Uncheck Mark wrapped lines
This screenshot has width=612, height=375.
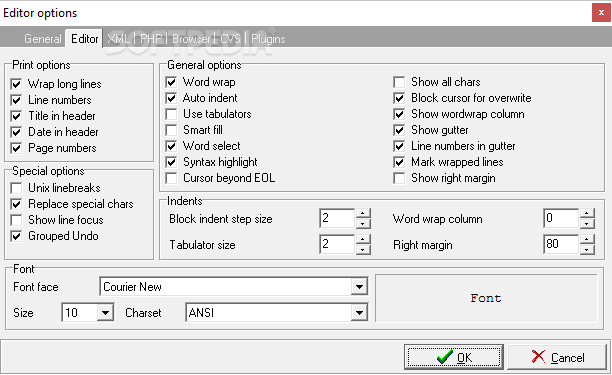coord(399,162)
